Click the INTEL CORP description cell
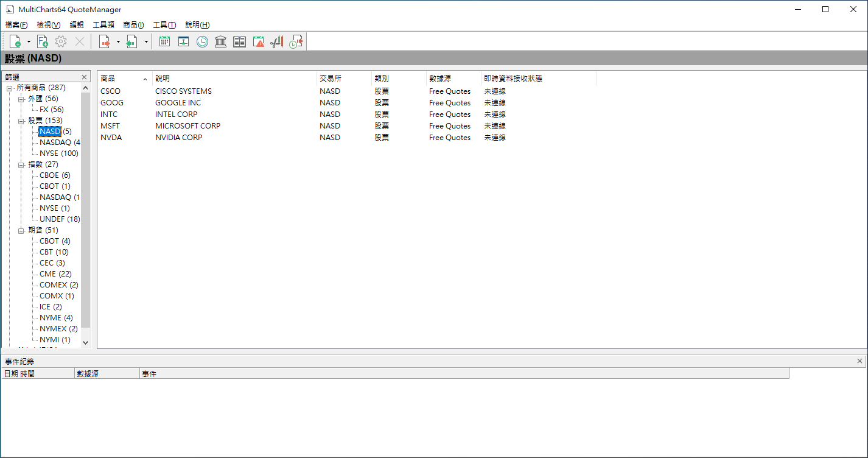 pyautogui.click(x=177, y=114)
